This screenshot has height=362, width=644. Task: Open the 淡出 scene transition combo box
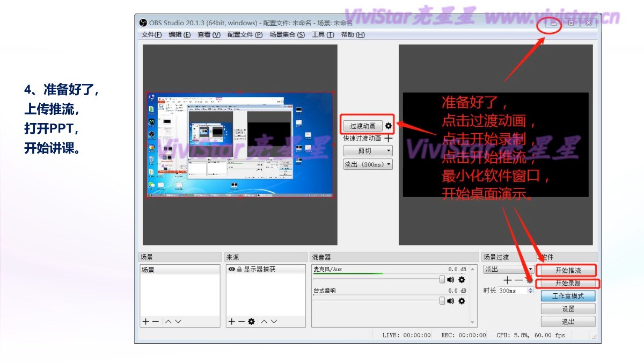(x=509, y=269)
